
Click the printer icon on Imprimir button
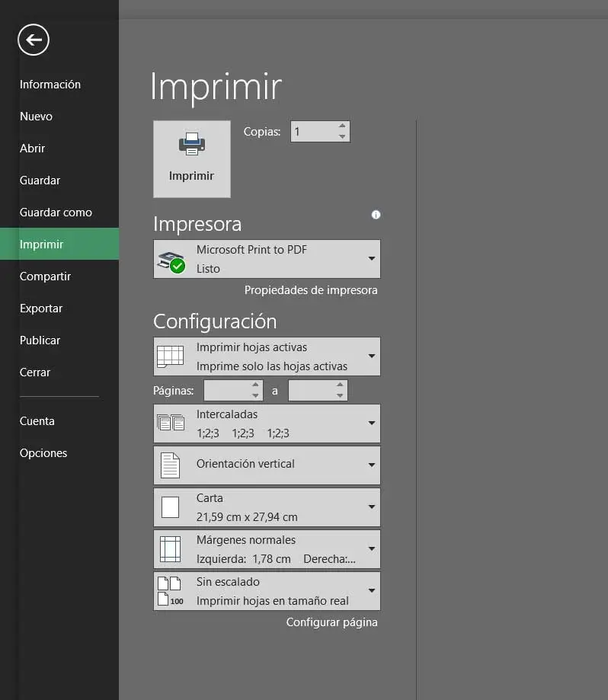coord(191,144)
